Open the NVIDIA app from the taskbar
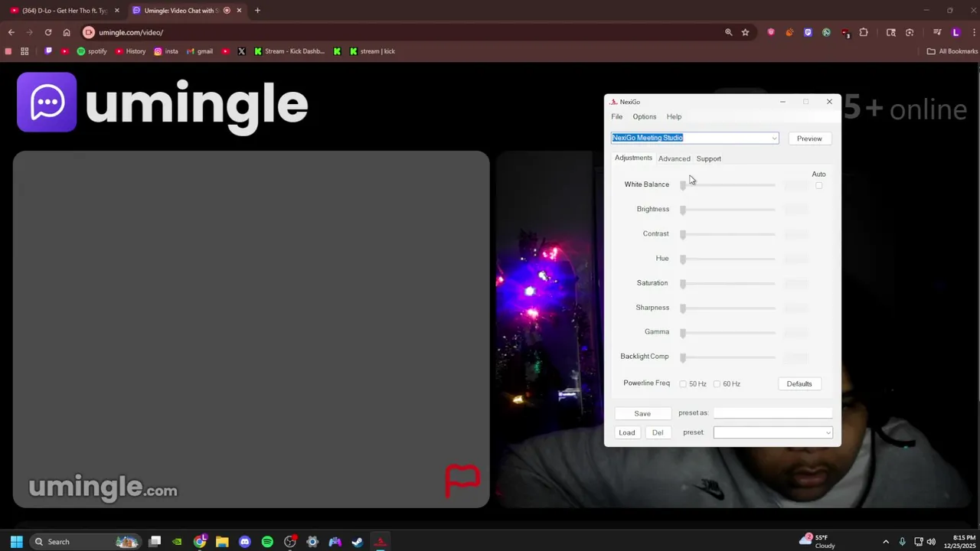Screen dimensions: 980x551 177,542
